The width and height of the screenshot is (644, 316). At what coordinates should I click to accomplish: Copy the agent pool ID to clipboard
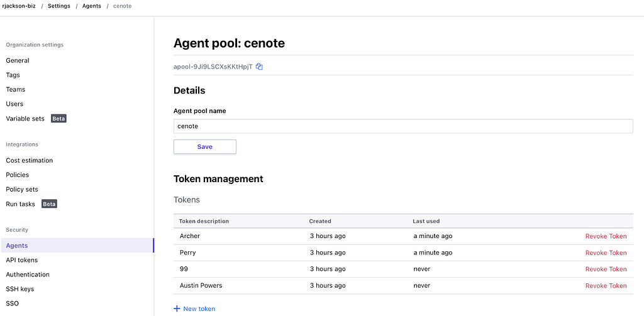pyautogui.click(x=259, y=67)
